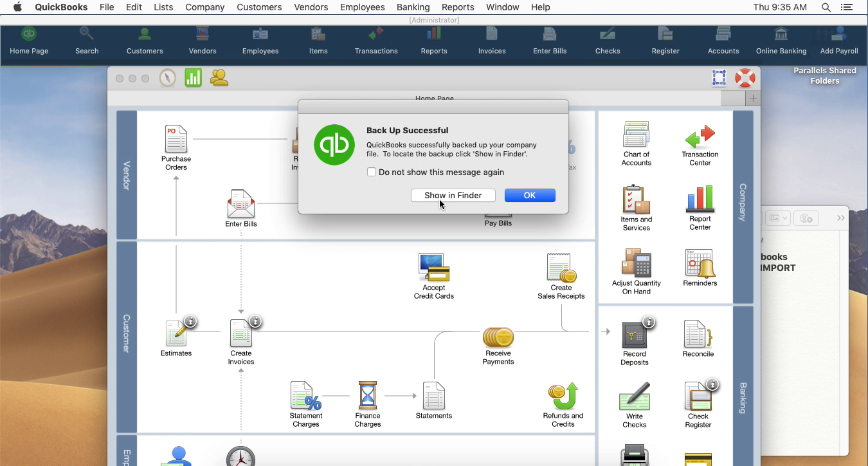Open Adjust Quantity On Hand
Screen dimensions: 868x466
(x=637, y=272)
